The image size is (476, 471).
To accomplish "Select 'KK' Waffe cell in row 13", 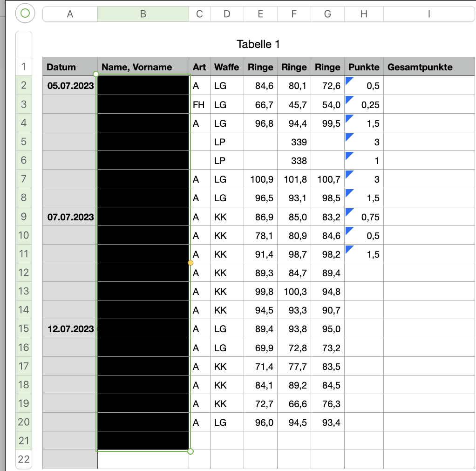I will 227,292.
